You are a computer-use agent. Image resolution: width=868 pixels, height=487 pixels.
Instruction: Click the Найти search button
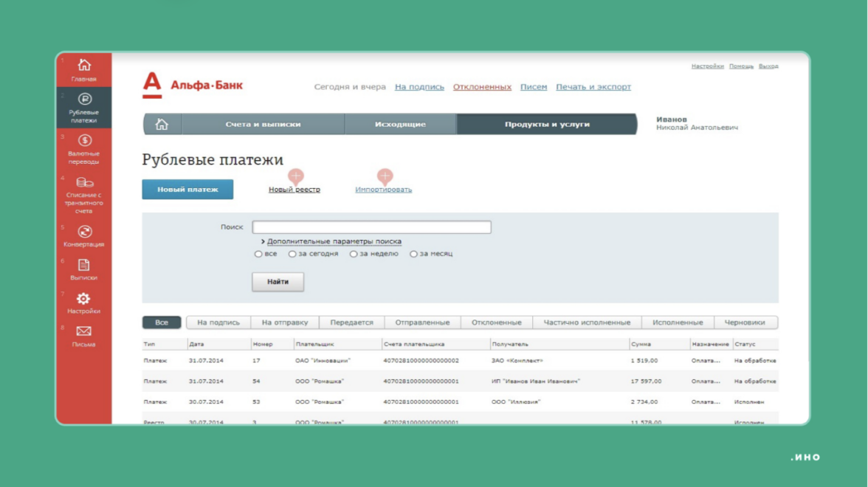tap(278, 282)
